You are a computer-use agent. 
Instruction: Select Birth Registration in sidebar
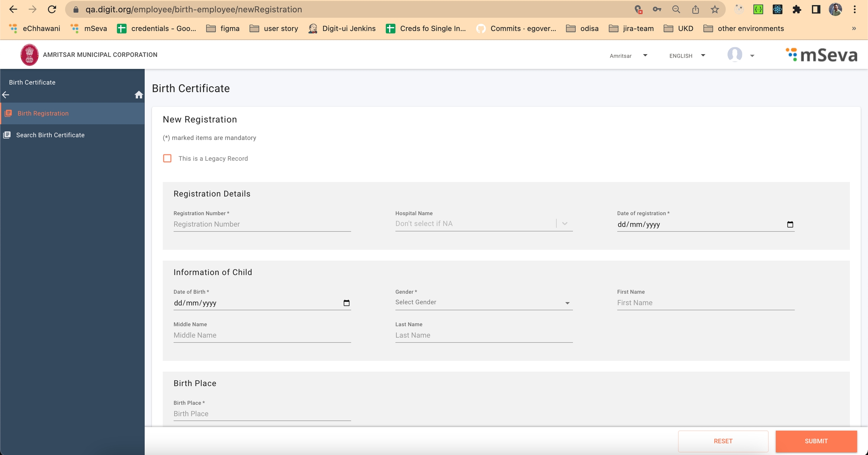pyautogui.click(x=43, y=113)
